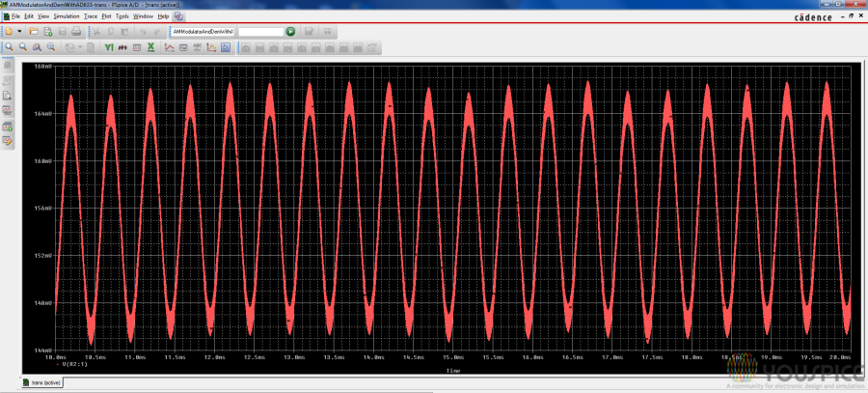
Task: Click the Open folder icon
Action: (34, 32)
